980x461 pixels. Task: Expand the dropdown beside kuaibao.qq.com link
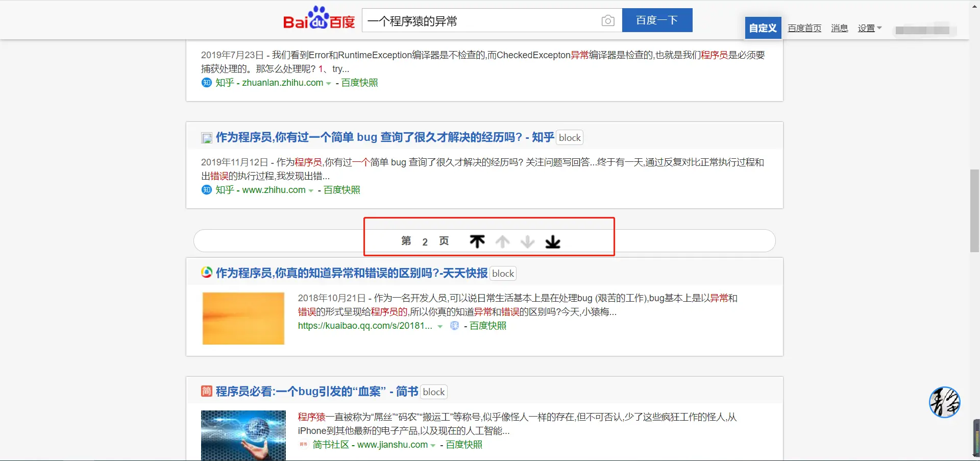tap(440, 326)
